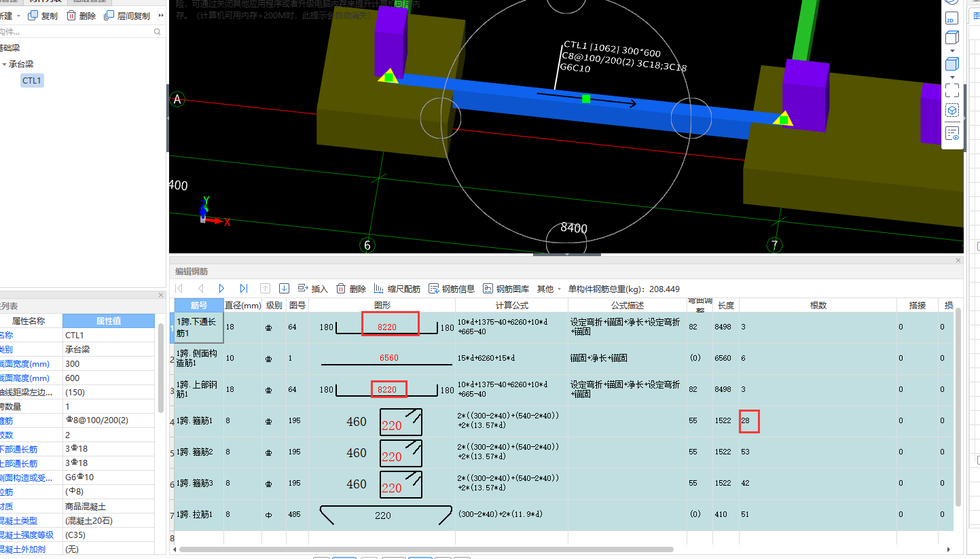Click the 6560 length in 侧面构造筋1 figure
The image size is (980, 559).
(389, 357)
